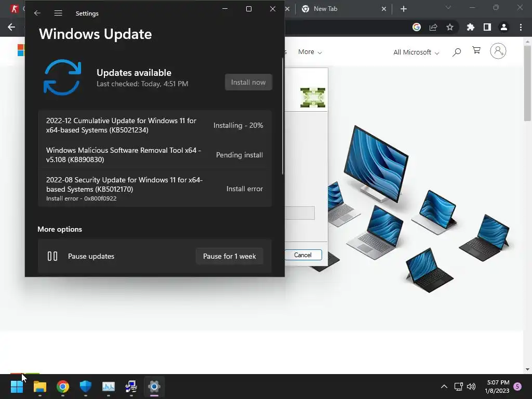Click the search icon on Microsoft site

(457, 52)
